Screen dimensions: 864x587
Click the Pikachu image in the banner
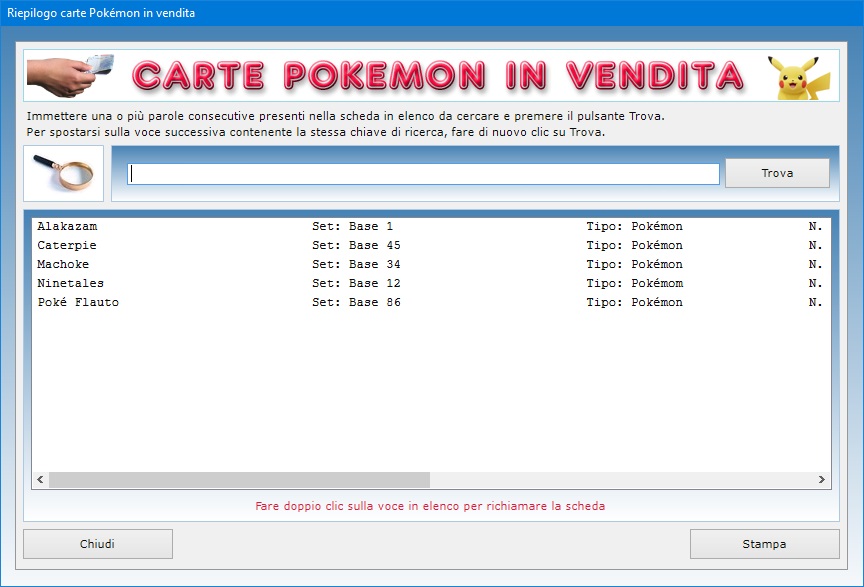(798, 77)
